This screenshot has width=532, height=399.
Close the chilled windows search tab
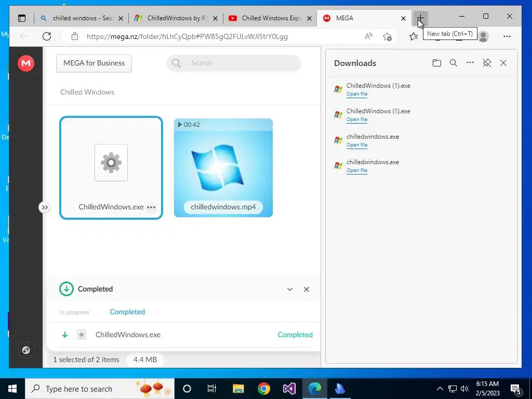coord(121,18)
